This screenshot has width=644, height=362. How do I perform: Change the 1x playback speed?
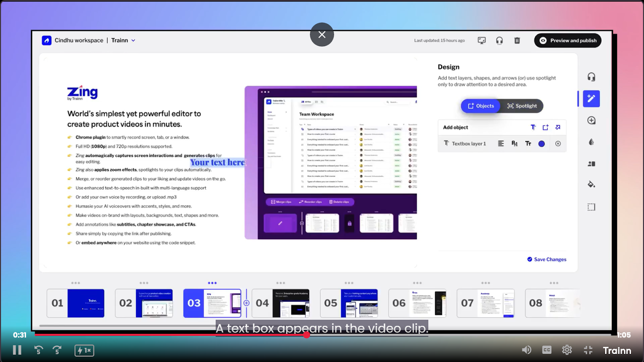point(84,351)
